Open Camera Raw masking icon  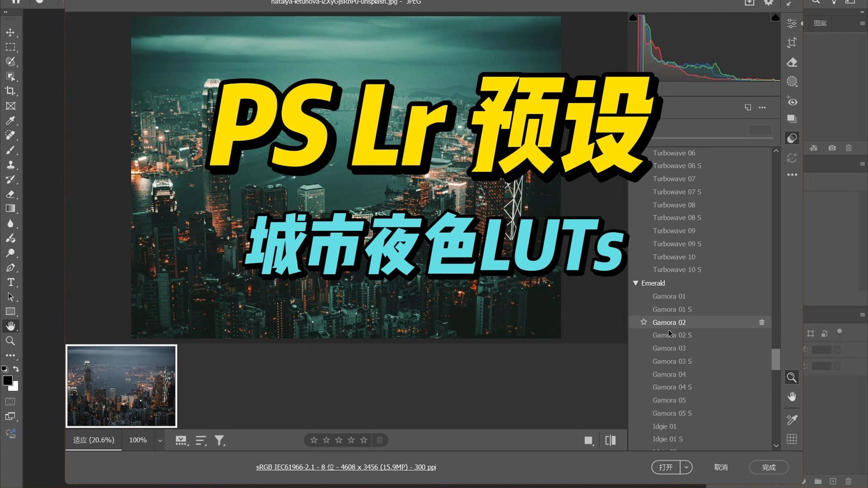[x=792, y=81]
